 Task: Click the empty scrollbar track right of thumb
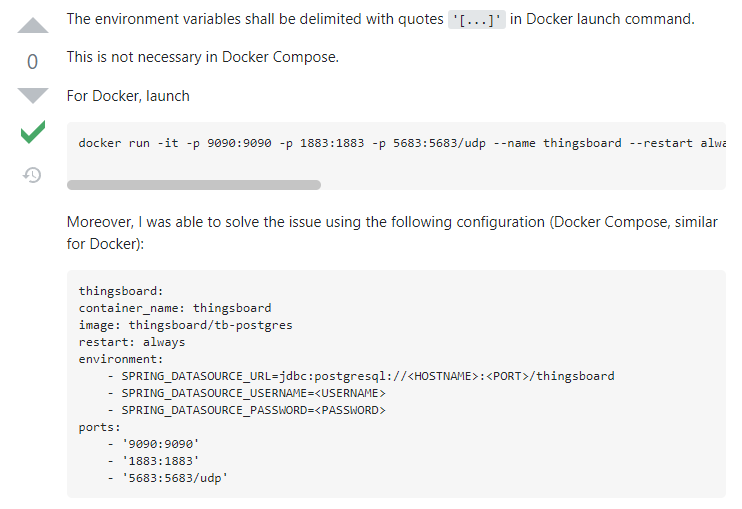click(520, 185)
